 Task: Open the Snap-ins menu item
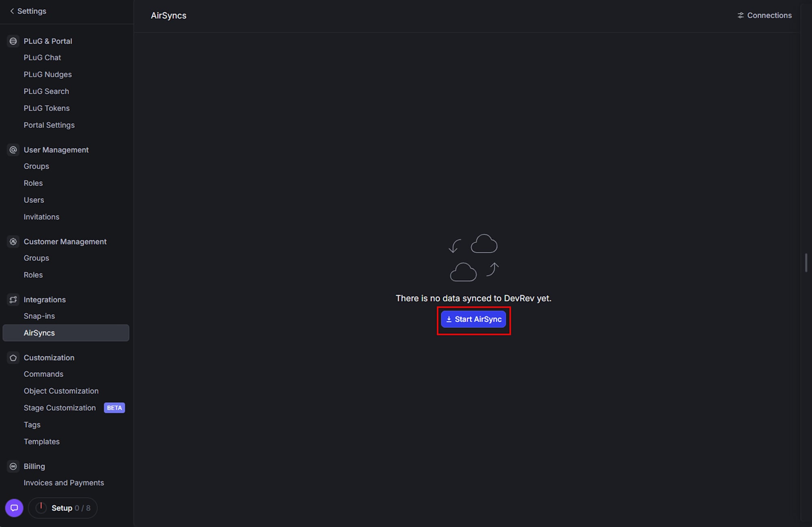click(39, 316)
